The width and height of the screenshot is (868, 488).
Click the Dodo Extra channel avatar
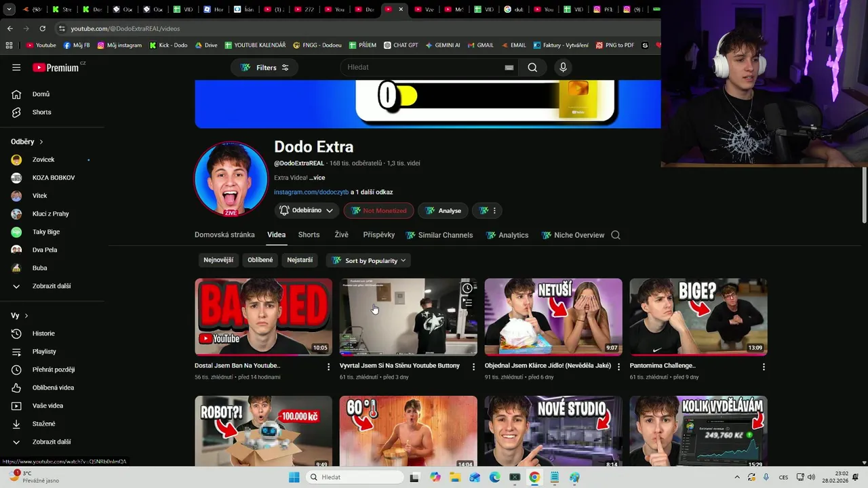coord(231,179)
